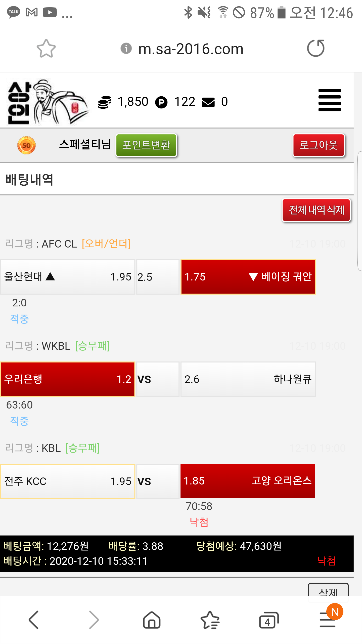
Task: Reload the page with refresh icon
Action: click(x=316, y=48)
